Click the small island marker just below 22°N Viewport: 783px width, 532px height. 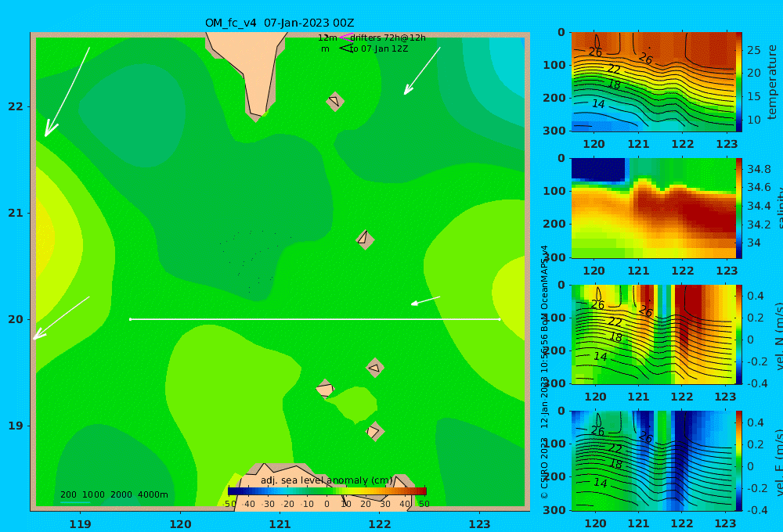click(x=335, y=101)
